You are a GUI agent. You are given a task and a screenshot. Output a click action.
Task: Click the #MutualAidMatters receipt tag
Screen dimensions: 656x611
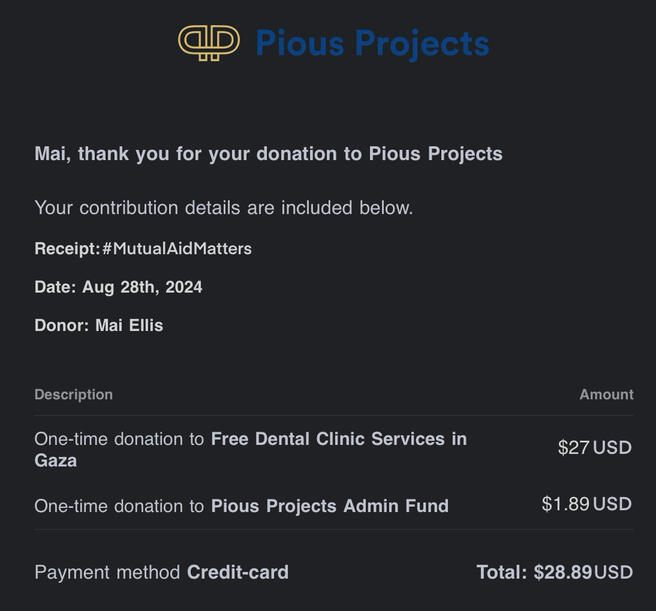click(177, 248)
